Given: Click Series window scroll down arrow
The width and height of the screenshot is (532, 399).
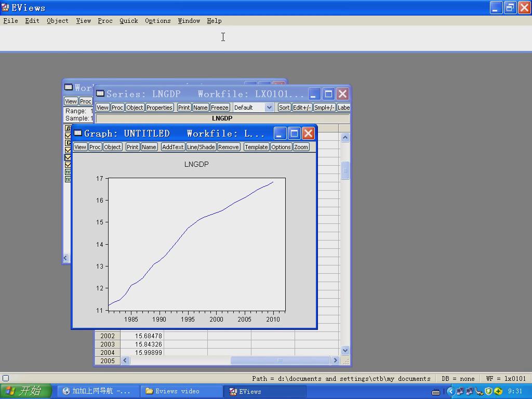Looking at the screenshot, I should [x=345, y=351].
